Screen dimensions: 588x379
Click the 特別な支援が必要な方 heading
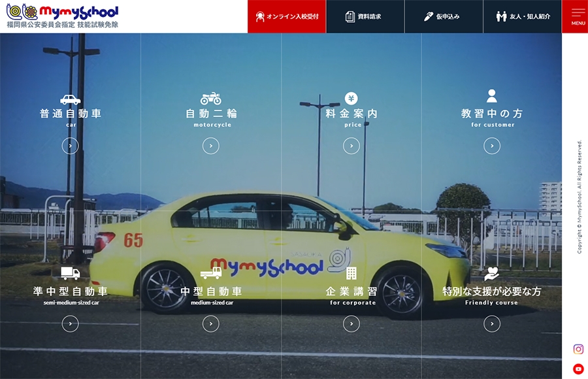coord(492,291)
